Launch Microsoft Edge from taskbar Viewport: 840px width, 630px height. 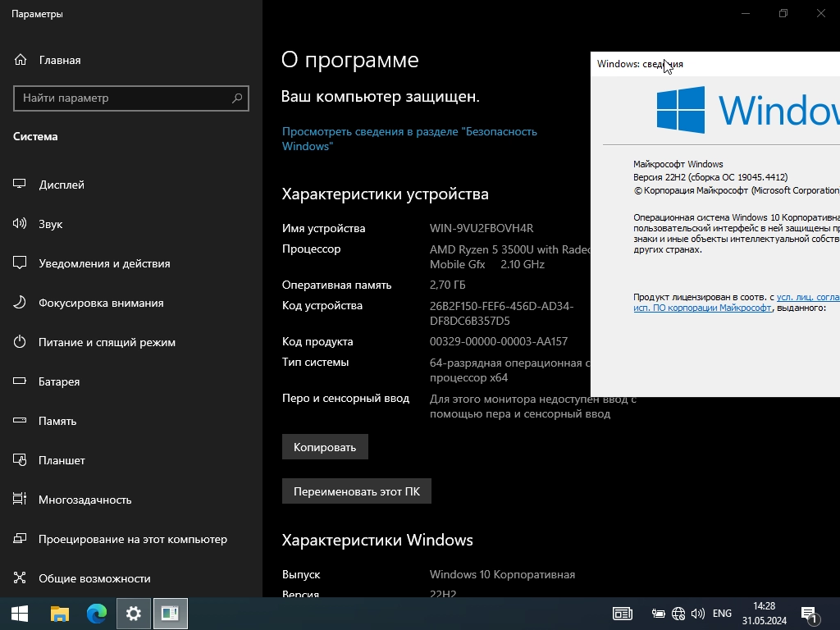pos(97,614)
